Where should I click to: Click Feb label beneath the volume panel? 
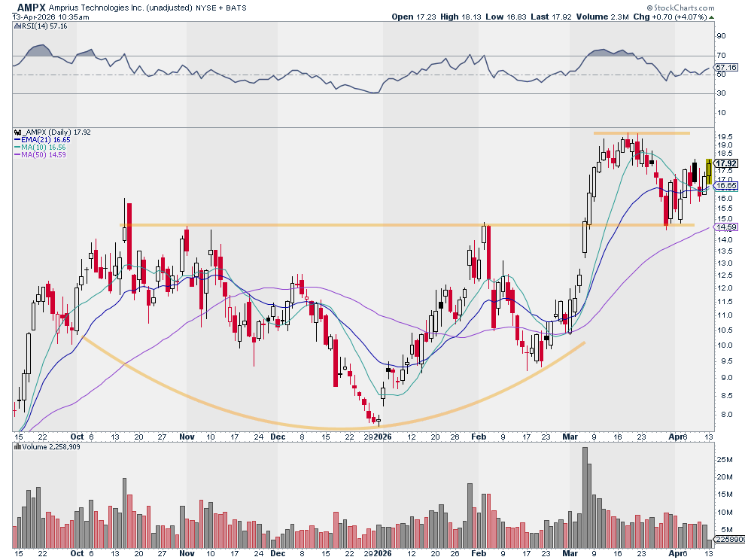pos(479,553)
